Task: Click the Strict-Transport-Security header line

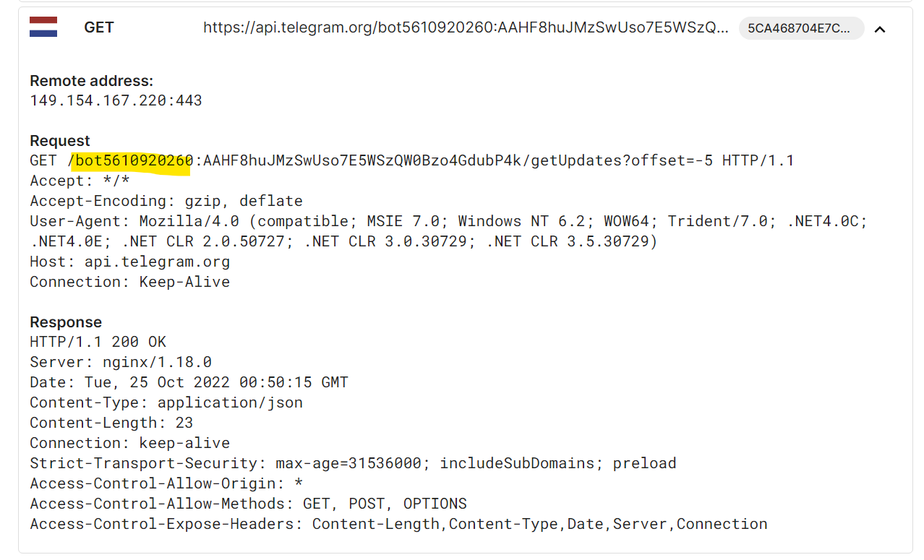Action: coord(354,463)
